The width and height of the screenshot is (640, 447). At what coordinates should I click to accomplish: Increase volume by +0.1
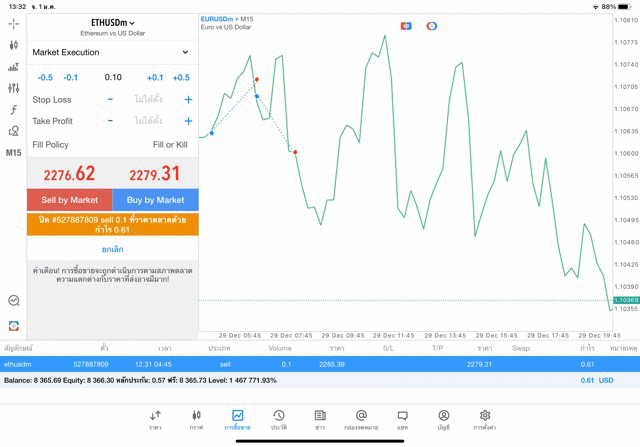[x=155, y=77]
